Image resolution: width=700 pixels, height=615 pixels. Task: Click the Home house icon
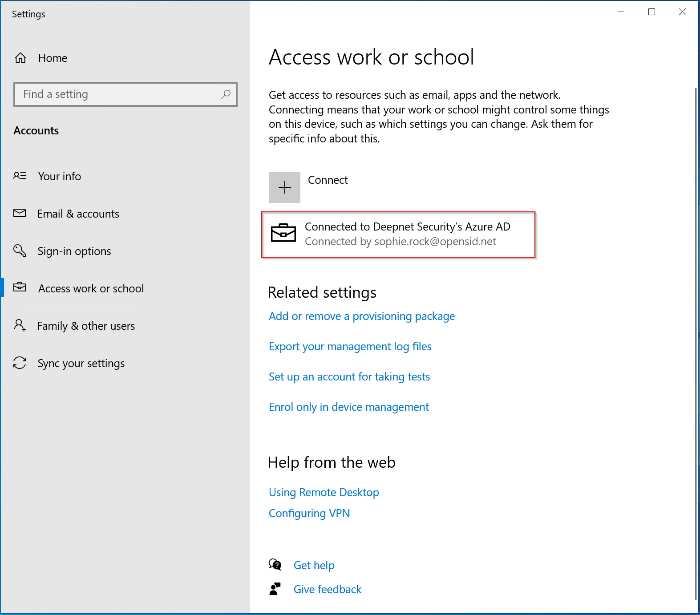20,58
